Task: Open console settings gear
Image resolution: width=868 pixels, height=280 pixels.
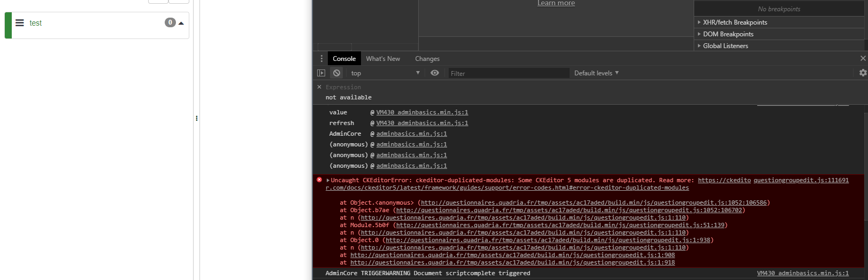Action: (x=862, y=73)
